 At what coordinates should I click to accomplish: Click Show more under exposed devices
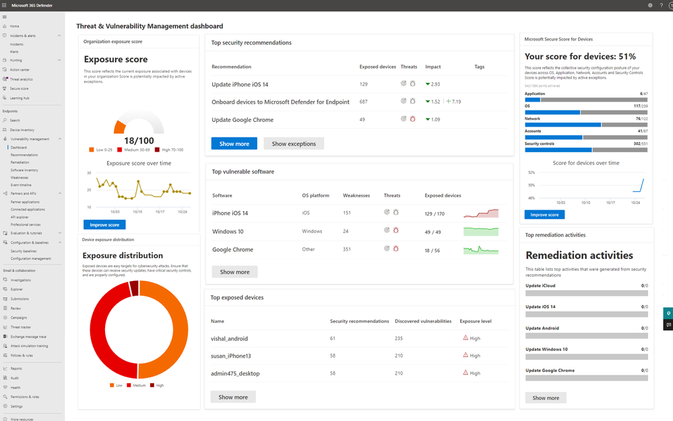pos(233,397)
